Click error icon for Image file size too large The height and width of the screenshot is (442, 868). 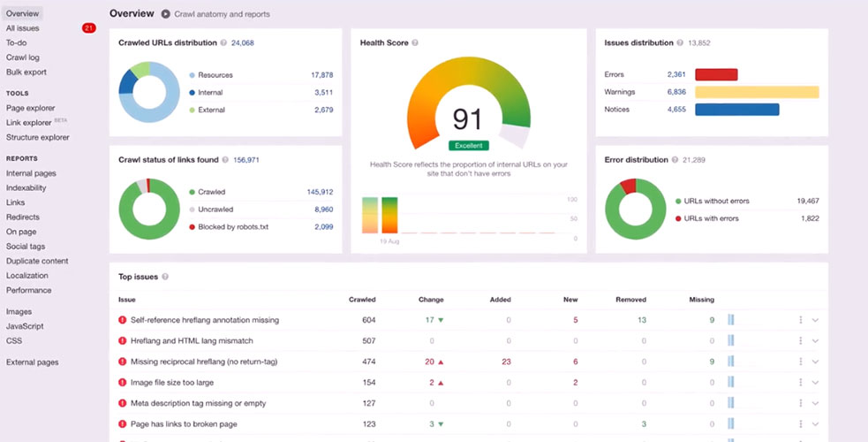click(123, 382)
